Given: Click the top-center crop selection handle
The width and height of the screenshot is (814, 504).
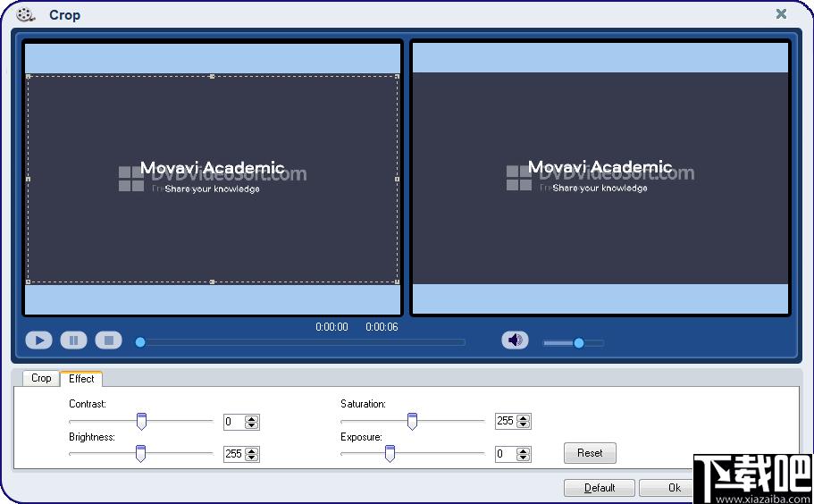Looking at the screenshot, I should (x=212, y=76).
